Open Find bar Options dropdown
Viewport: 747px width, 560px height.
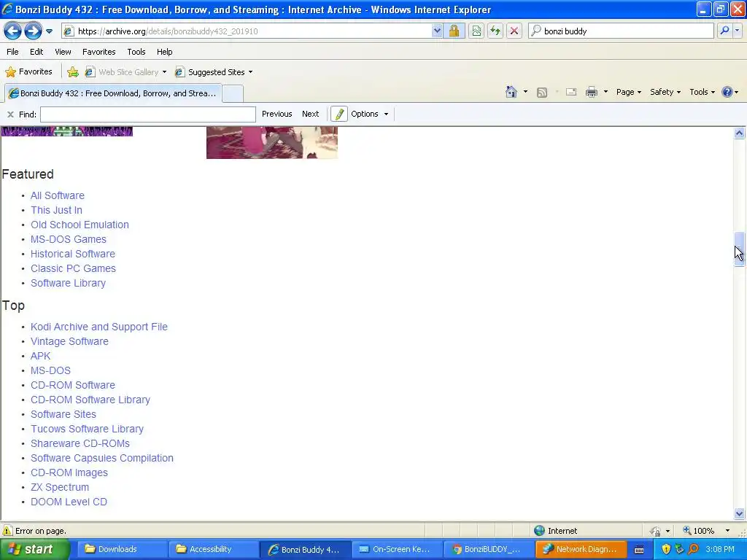370,114
